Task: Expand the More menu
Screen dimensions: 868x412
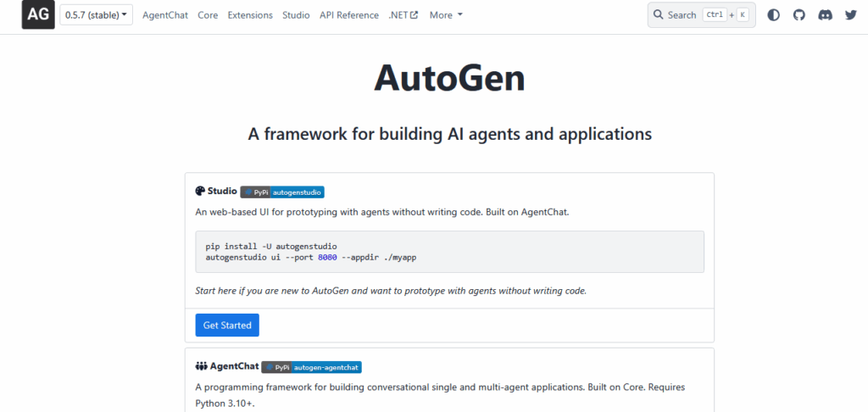Action: coord(446,15)
